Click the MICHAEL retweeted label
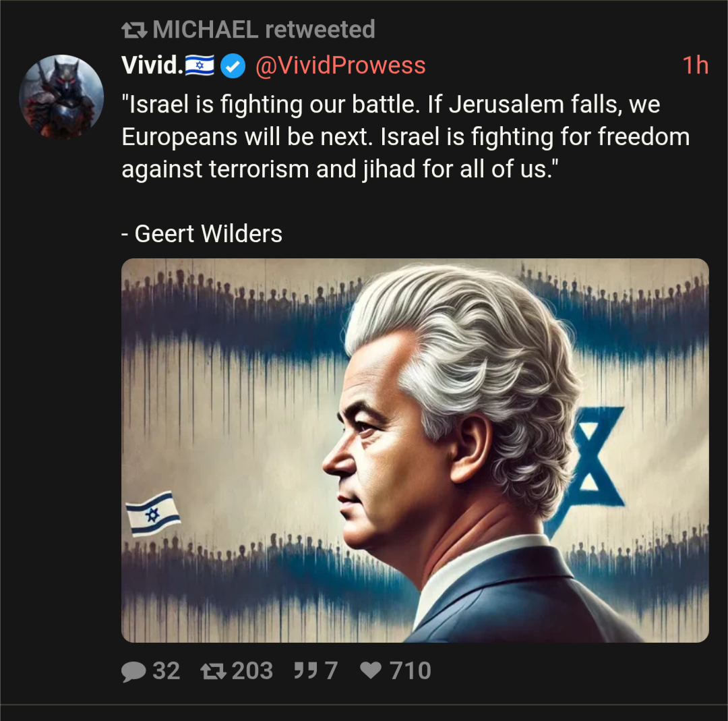This screenshot has height=721, width=728. pyautogui.click(x=264, y=30)
